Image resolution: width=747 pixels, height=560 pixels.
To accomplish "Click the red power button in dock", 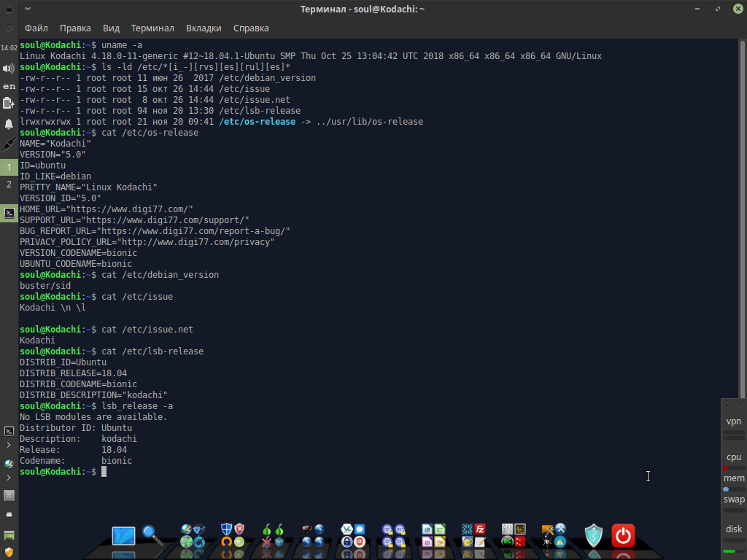I will tap(623, 536).
